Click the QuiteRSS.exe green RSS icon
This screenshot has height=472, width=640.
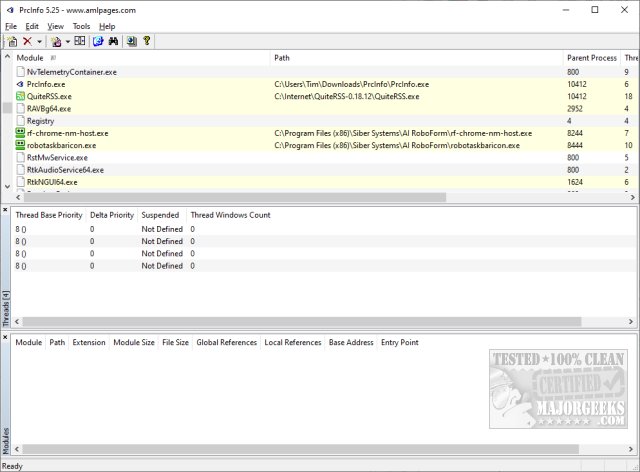[x=20, y=96]
